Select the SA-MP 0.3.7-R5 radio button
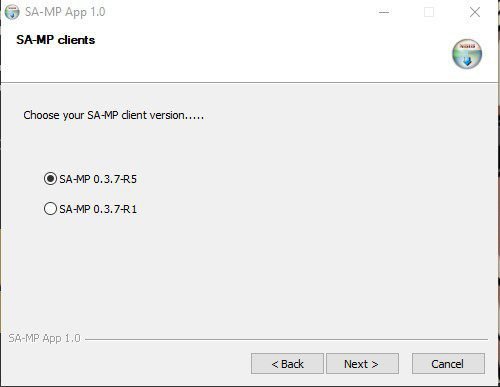The height and width of the screenshot is (387, 500). 50,179
